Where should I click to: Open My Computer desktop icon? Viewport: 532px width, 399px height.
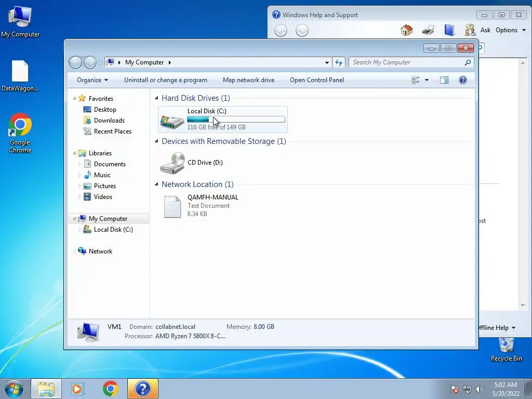pos(20,21)
